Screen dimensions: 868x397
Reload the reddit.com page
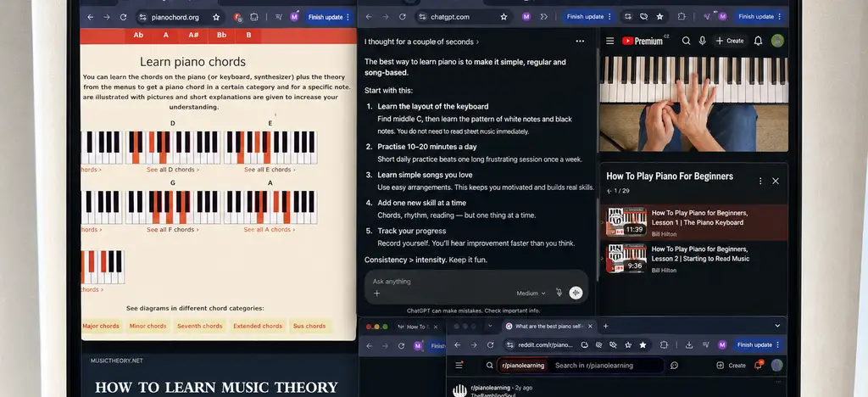490,345
